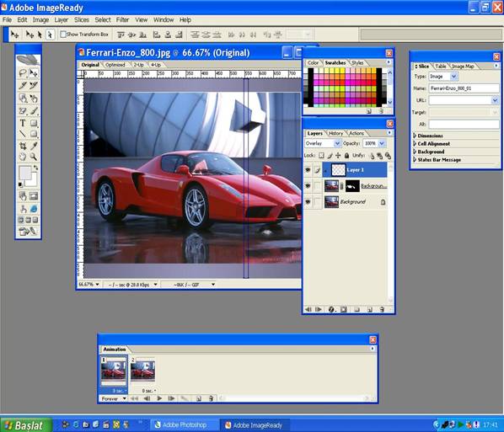Switch to the 2-Up view tab
The image size is (504, 432).
[138, 65]
